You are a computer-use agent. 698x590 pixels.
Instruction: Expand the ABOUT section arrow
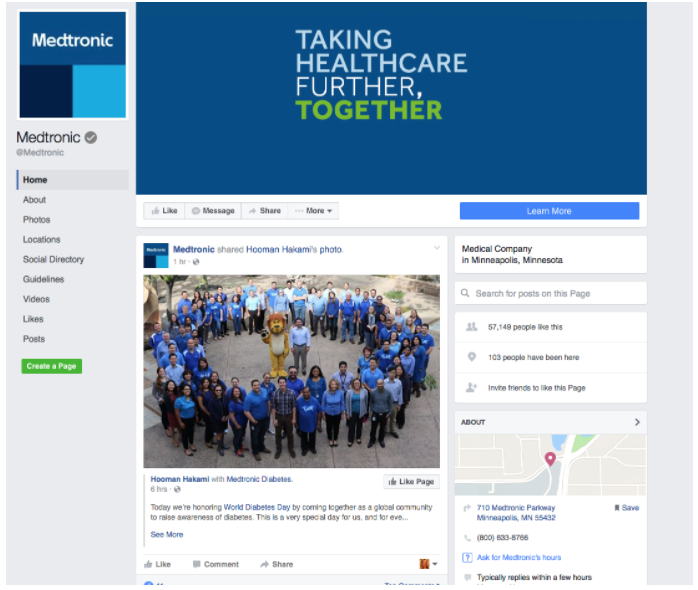click(x=637, y=422)
